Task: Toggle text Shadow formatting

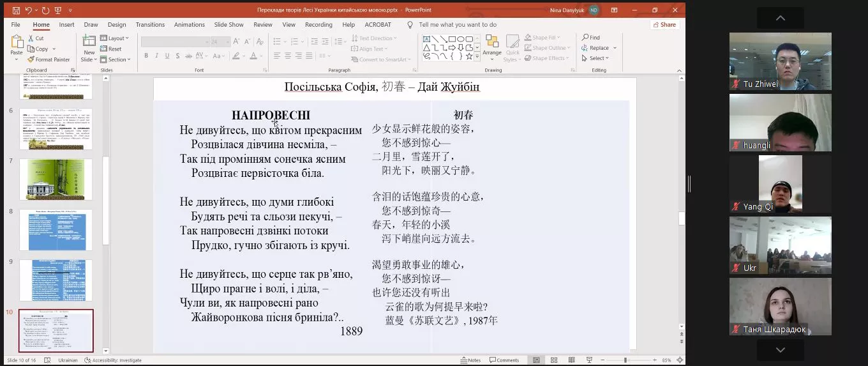Action: pos(178,56)
